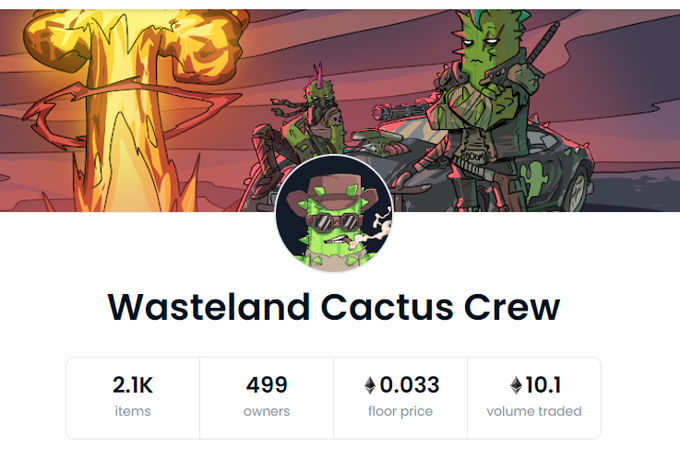The width and height of the screenshot is (680, 459).
Task: Click the cactus emblem on car door
Action: coord(536,176)
